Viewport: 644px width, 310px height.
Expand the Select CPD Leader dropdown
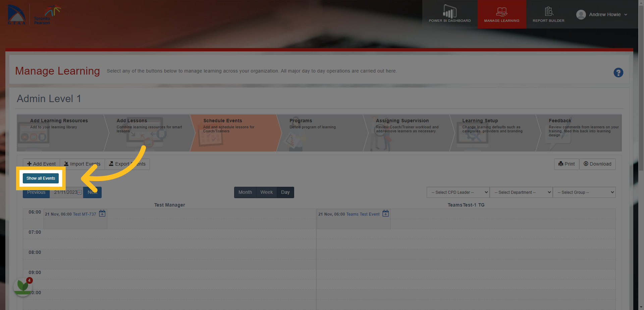(x=458, y=192)
